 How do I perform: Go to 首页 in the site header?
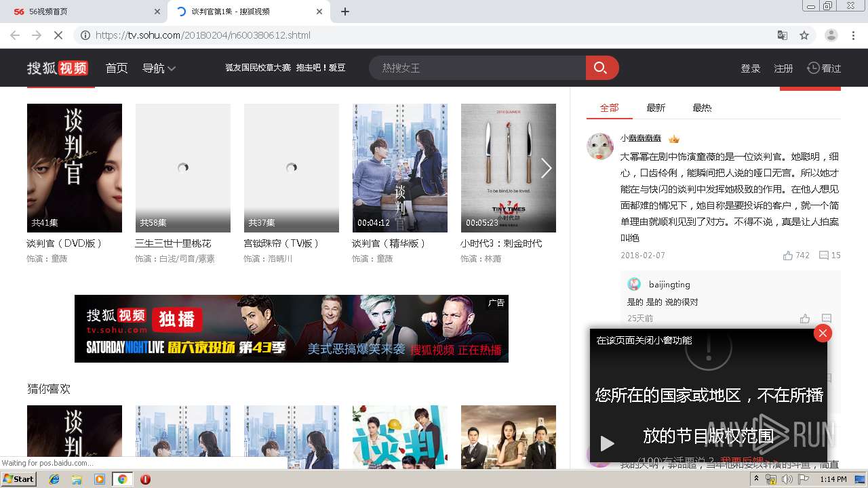tap(117, 68)
